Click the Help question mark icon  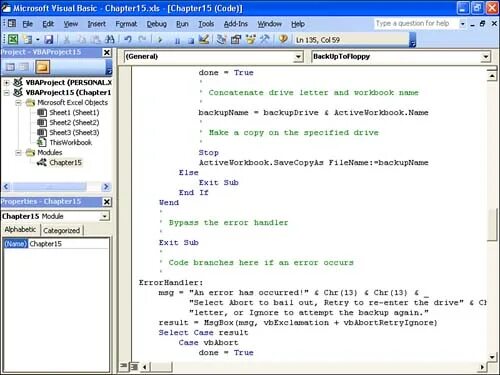283,39
